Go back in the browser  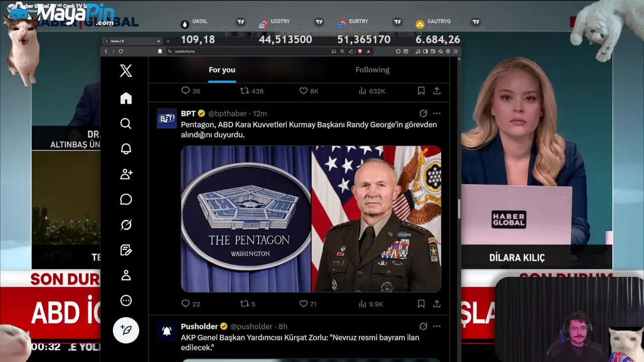pyautogui.click(x=106, y=51)
